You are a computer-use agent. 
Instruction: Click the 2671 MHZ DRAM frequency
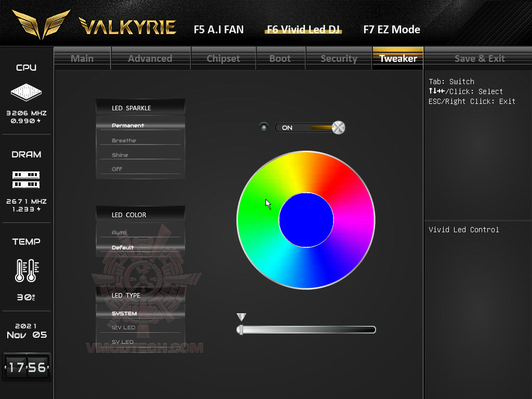coord(26,201)
